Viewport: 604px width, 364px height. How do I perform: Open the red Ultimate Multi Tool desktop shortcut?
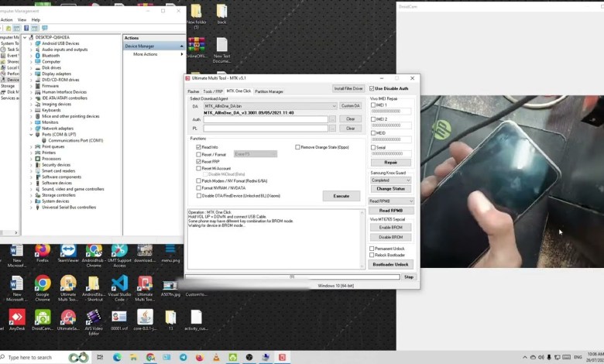point(145,289)
